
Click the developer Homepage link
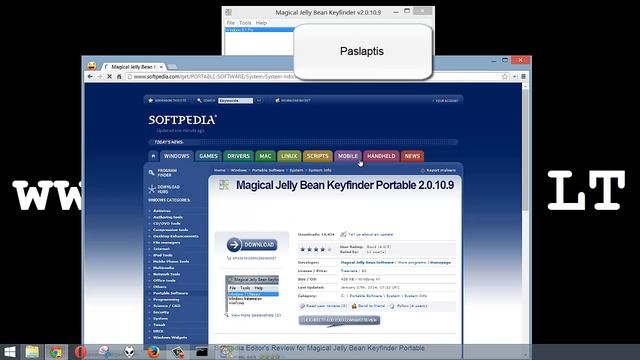[440, 262]
